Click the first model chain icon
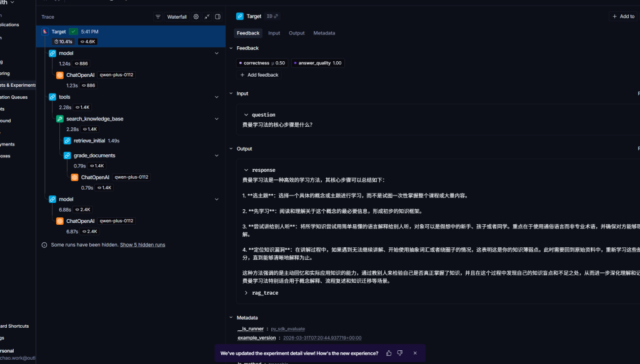 [x=52, y=54]
